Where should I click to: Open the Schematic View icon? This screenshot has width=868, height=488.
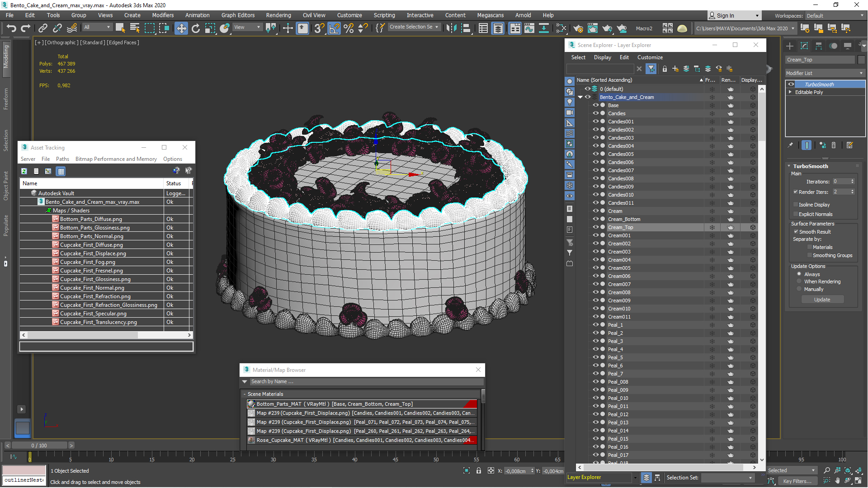click(x=543, y=28)
